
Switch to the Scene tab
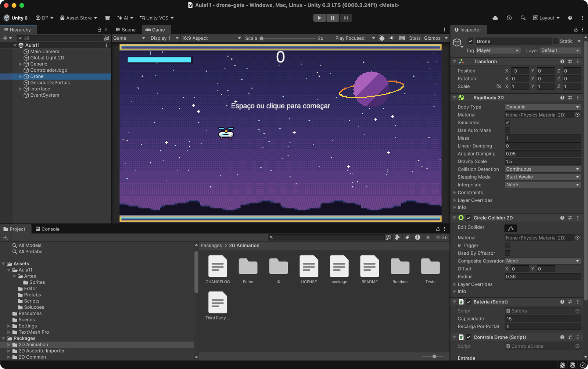click(x=126, y=30)
